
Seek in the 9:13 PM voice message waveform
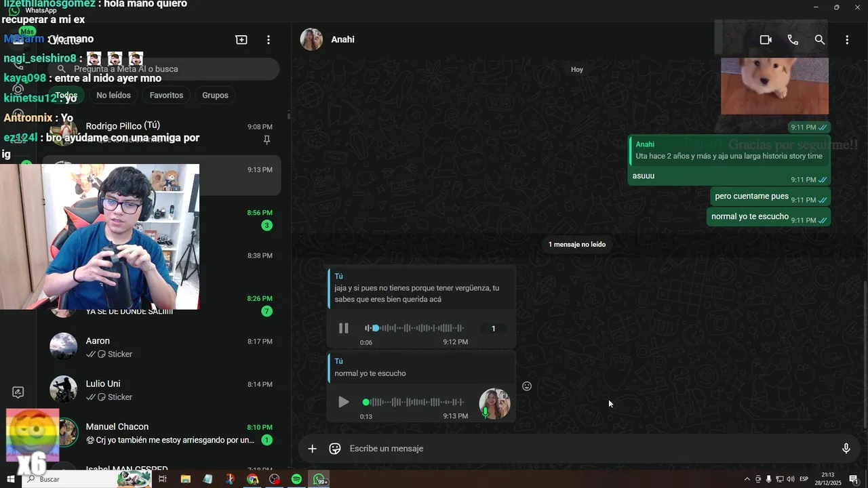point(414,402)
